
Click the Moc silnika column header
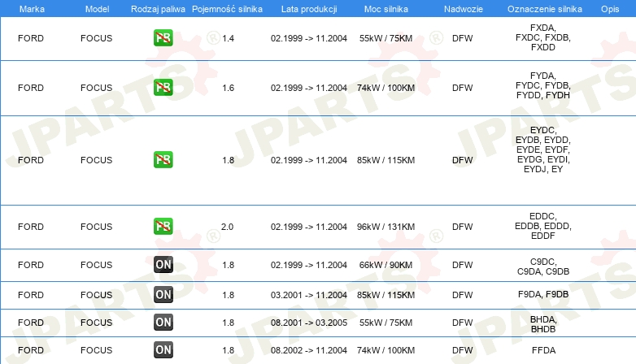tap(386, 9)
